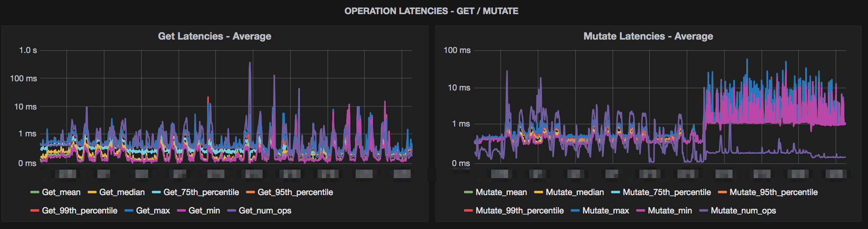Toggle Get_75th_percentile legend entry
The image size is (868, 229).
[201, 192]
